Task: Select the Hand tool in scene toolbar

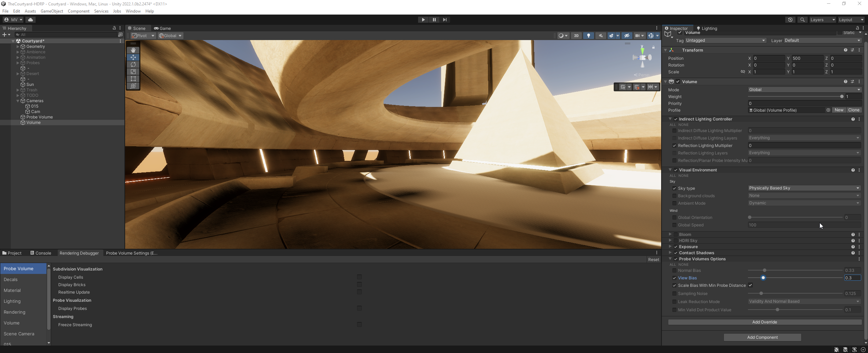Action: (x=133, y=50)
